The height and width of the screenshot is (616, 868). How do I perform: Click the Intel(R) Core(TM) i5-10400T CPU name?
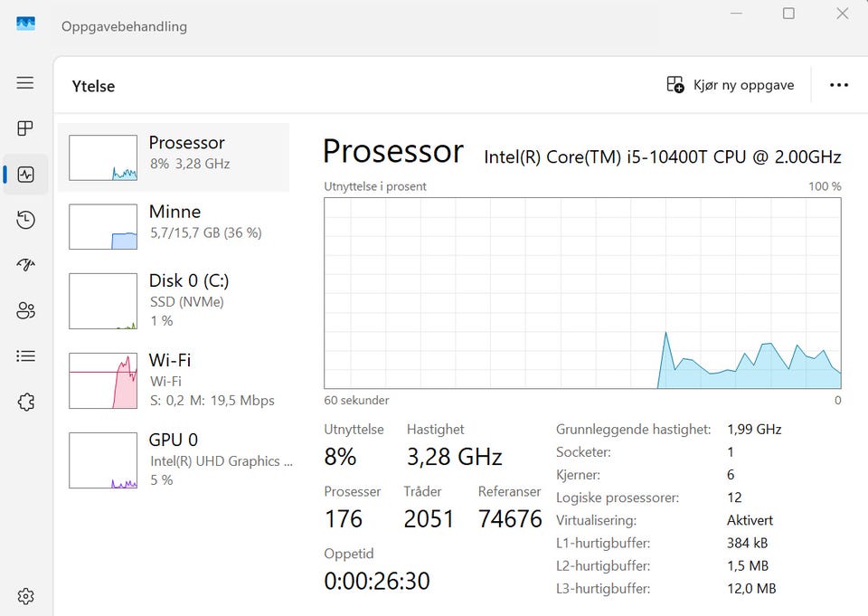[663, 156]
